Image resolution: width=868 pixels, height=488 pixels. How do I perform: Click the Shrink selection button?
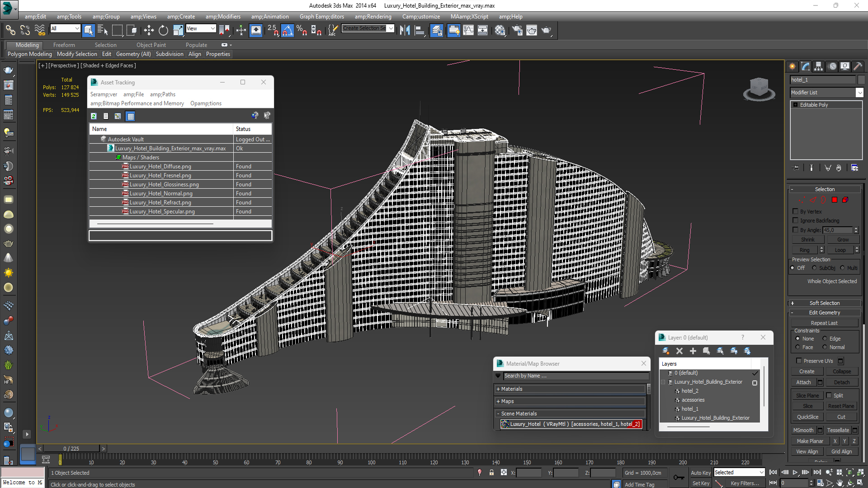click(x=807, y=239)
